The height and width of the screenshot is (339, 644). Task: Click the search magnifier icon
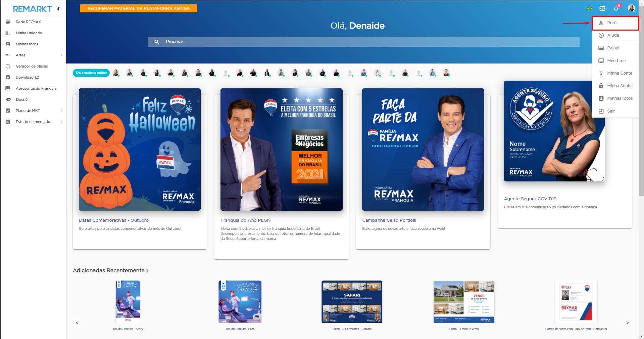[x=157, y=41]
